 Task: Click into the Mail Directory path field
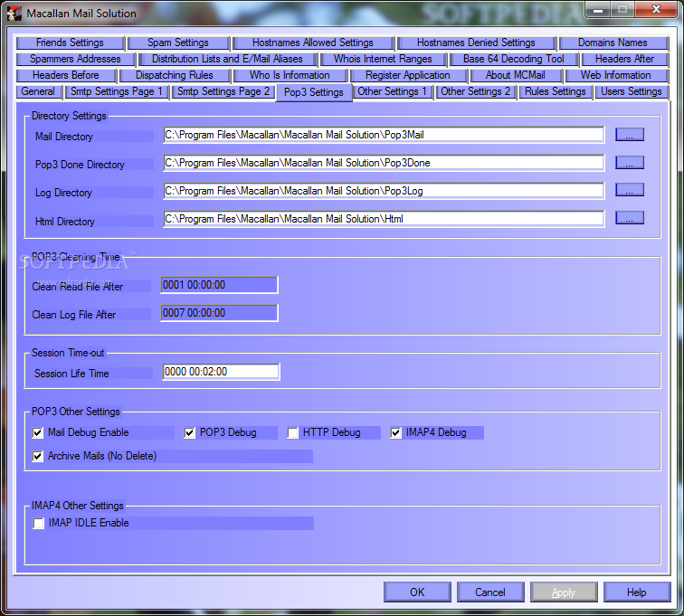click(x=384, y=135)
